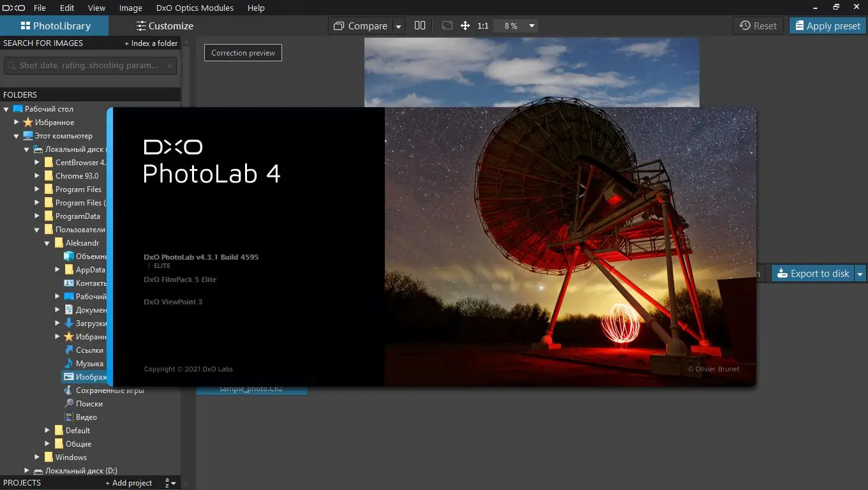The image size is (868, 490).
Task: Open the project sort order icon
Action: (x=170, y=483)
